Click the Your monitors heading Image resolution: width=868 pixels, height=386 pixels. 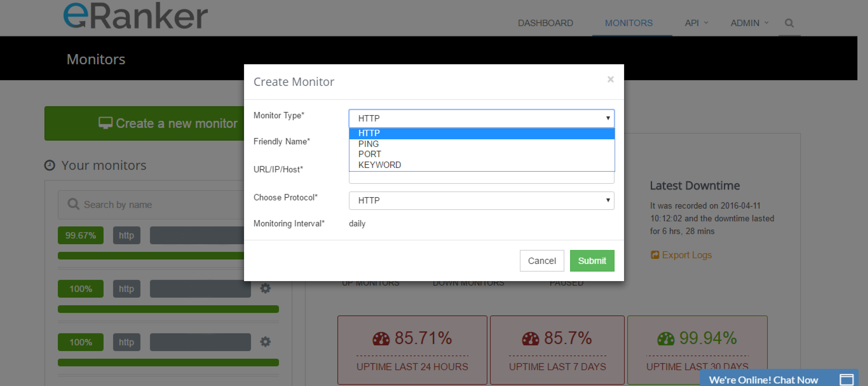click(104, 165)
